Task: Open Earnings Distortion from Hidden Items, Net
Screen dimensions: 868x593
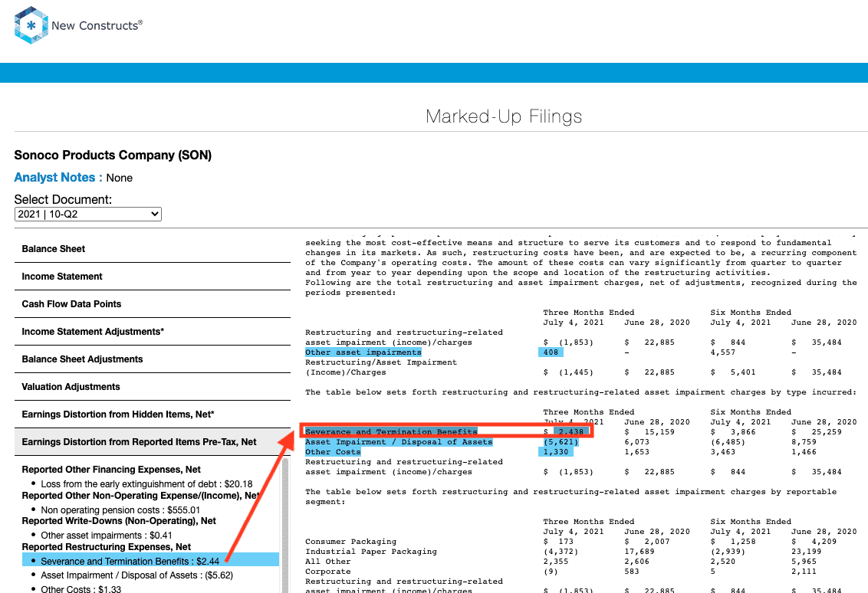Action: coord(153,415)
